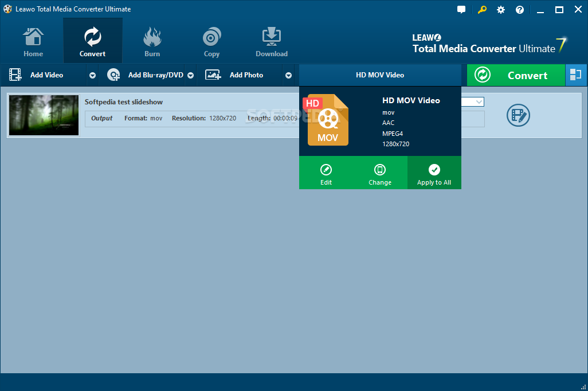588x391 pixels.
Task: Click the 'Format: mov' output text
Action: [143, 118]
